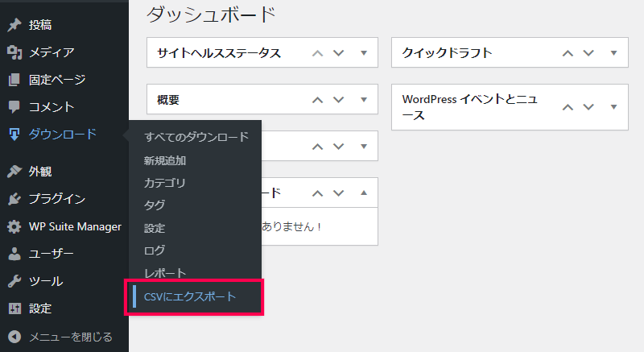
Task: Move サイトヘルスステータス widget down
Action: point(338,53)
